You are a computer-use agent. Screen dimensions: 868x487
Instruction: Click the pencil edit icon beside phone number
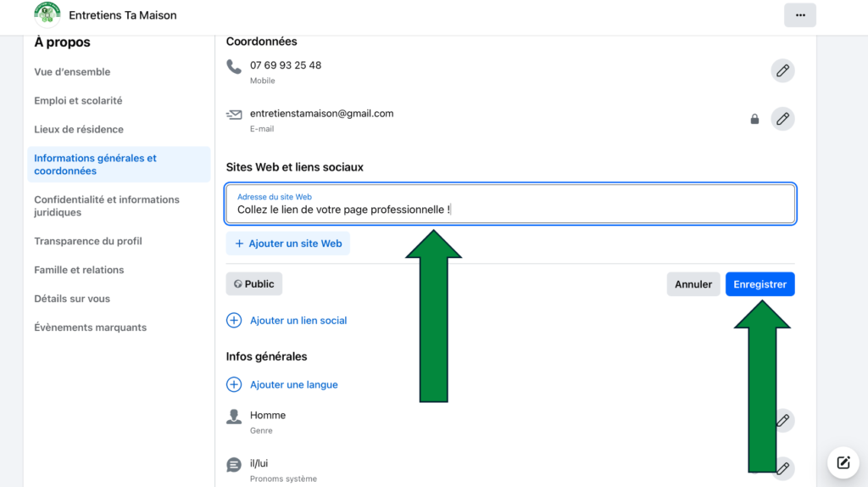(x=782, y=70)
